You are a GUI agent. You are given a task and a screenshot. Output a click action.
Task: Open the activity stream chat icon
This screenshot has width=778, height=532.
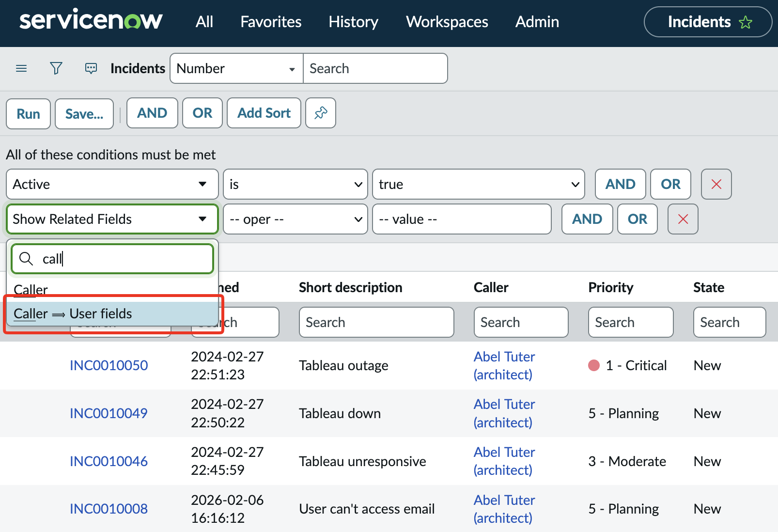(x=91, y=68)
